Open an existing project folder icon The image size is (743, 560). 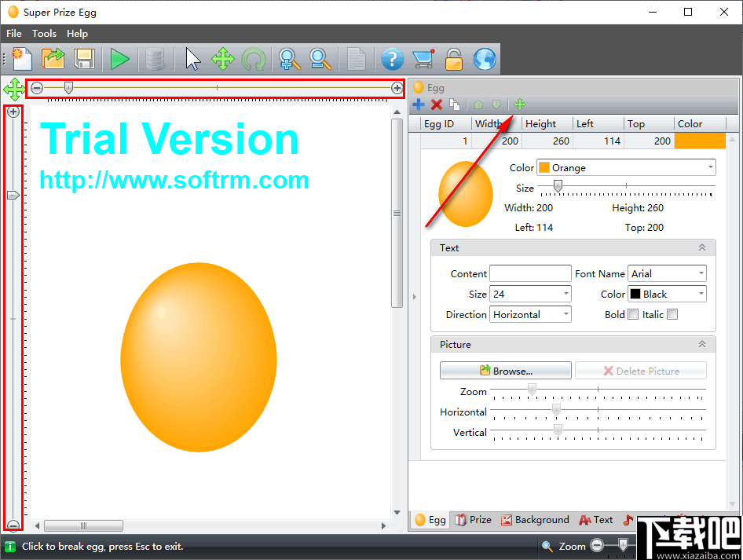tap(53, 59)
